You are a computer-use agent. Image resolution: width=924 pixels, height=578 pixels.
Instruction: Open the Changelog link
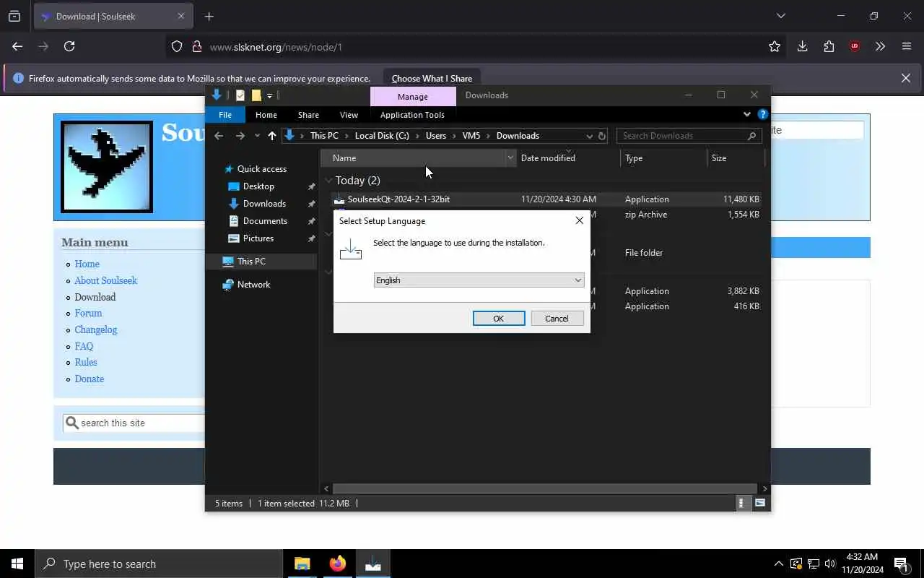95,330
